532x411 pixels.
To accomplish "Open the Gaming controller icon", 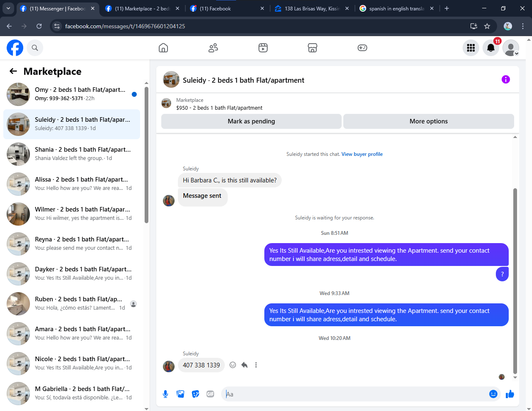I will (x=362, y=48).
